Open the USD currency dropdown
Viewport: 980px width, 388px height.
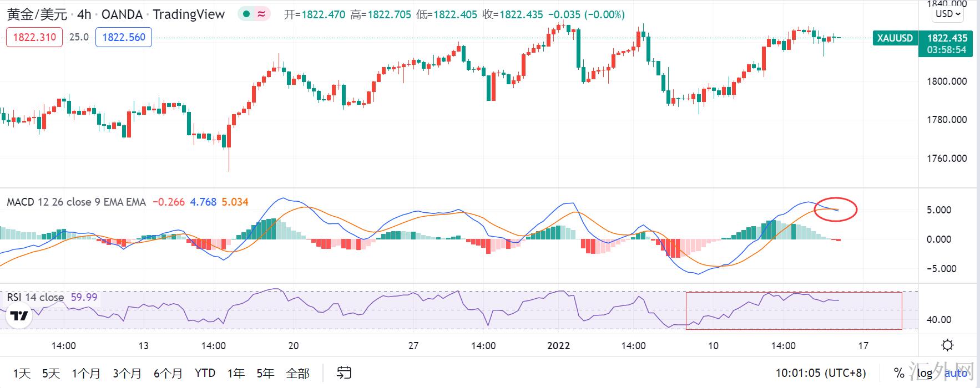click(948, 14)
